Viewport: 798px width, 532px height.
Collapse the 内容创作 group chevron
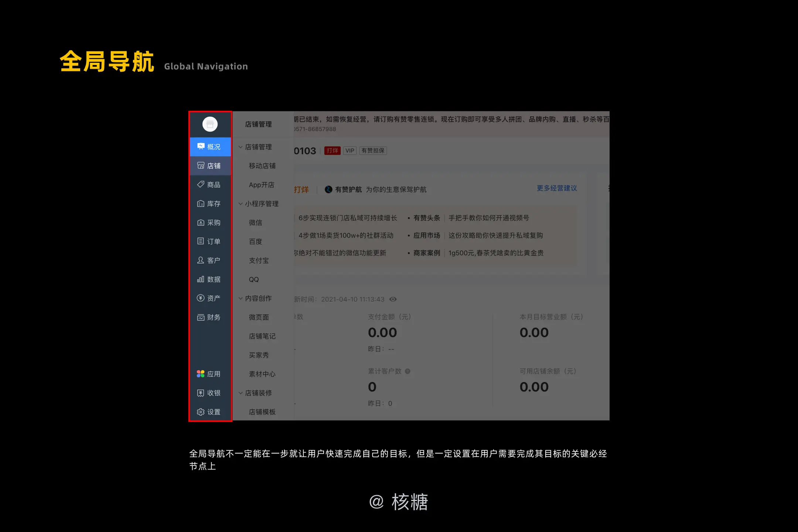pyautogui.click(x=241, y=299)
